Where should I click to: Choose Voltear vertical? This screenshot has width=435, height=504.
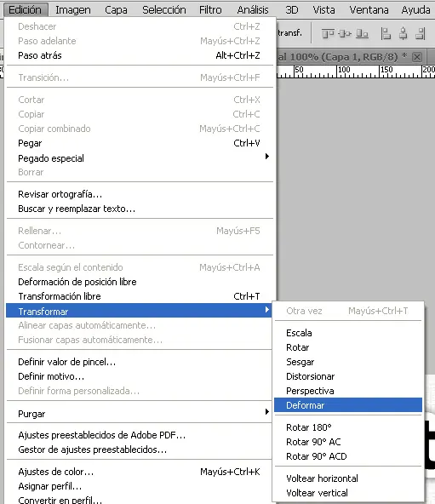348,493
